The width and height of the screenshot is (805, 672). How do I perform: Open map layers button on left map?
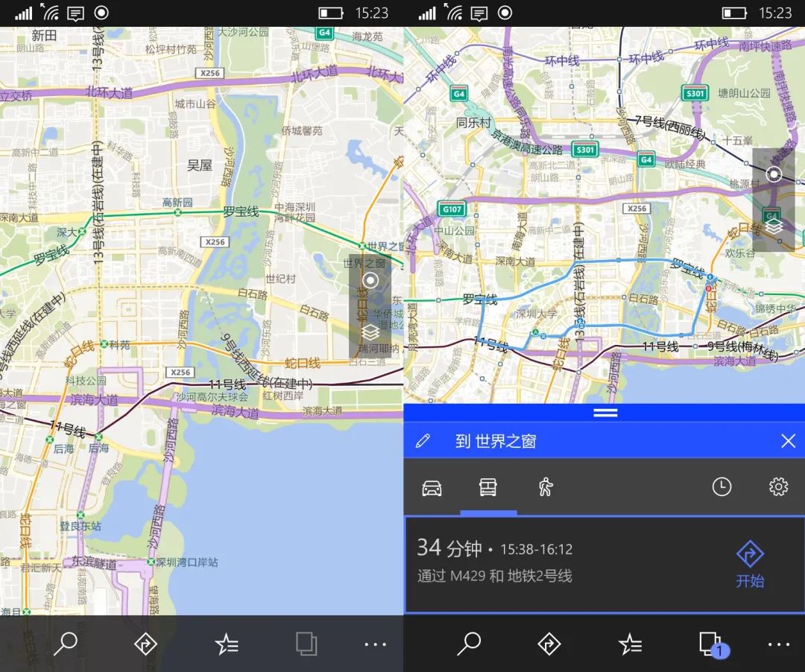tap(370, 332)
